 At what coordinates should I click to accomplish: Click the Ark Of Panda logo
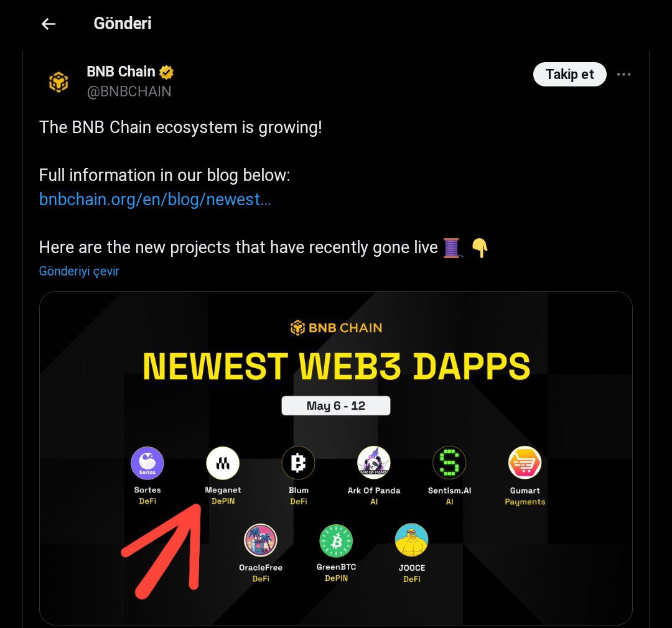pos(374,463)
